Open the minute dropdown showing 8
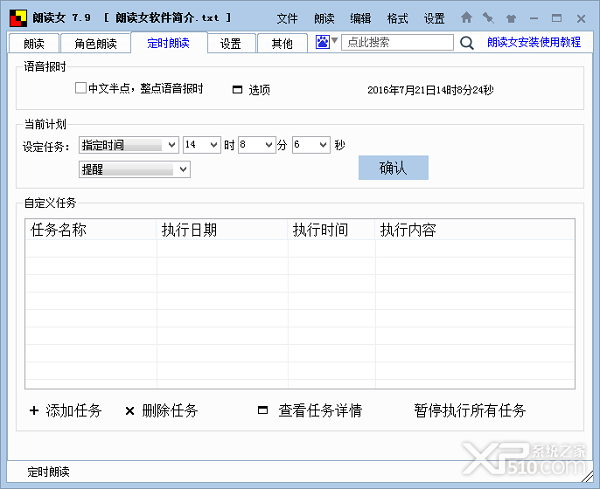 coord(257,145)
